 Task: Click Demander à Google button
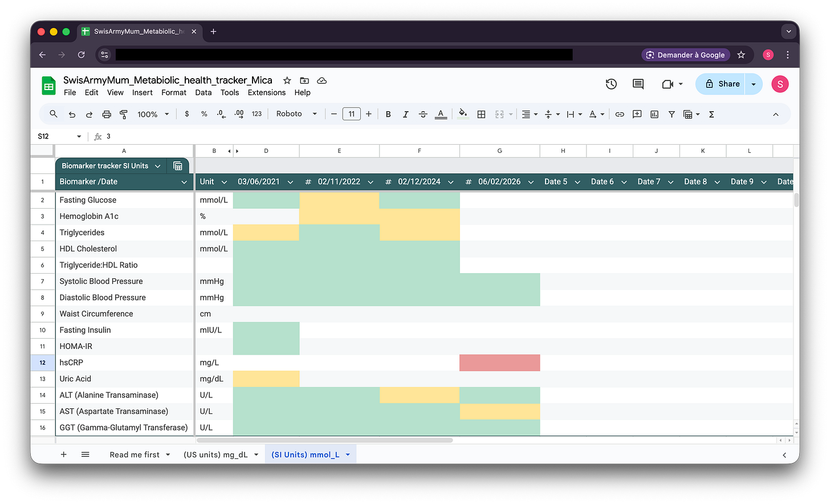coord(685,55)
